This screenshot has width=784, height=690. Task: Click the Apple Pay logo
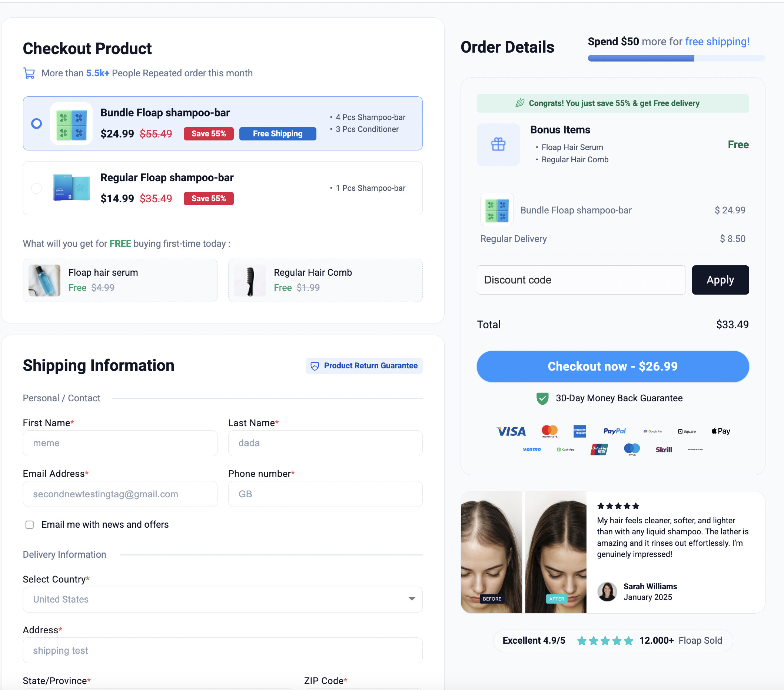pos(721,431)
